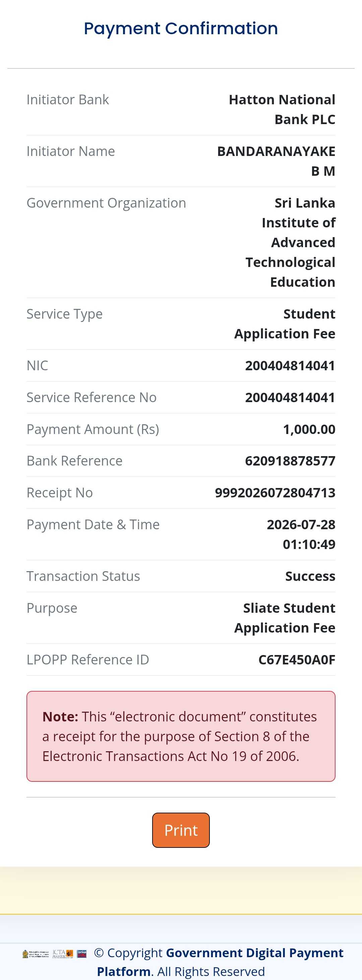Image resolution: width=362 pixels, height=980 pixels.
Task: Click the payment date 2026-07-28
Action: pyautogui.click(x=301, y=525)
